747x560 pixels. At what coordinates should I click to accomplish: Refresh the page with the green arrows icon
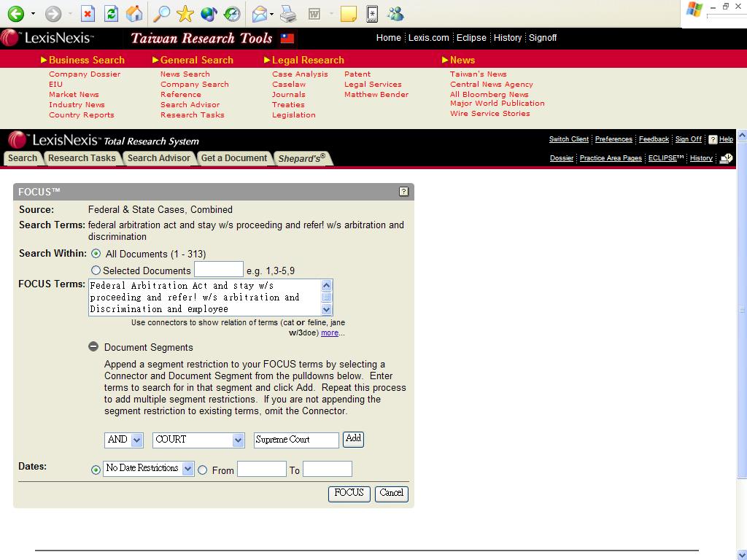click(111, 13)
